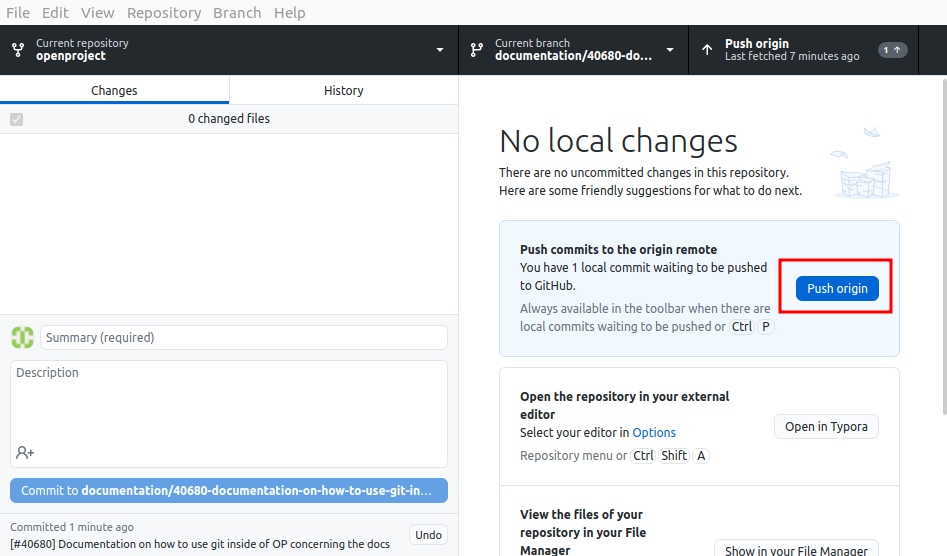The width and height of the screenshot is (947, 556).
Task: Expand the Current repository dropdown
Action: [440, 50]
